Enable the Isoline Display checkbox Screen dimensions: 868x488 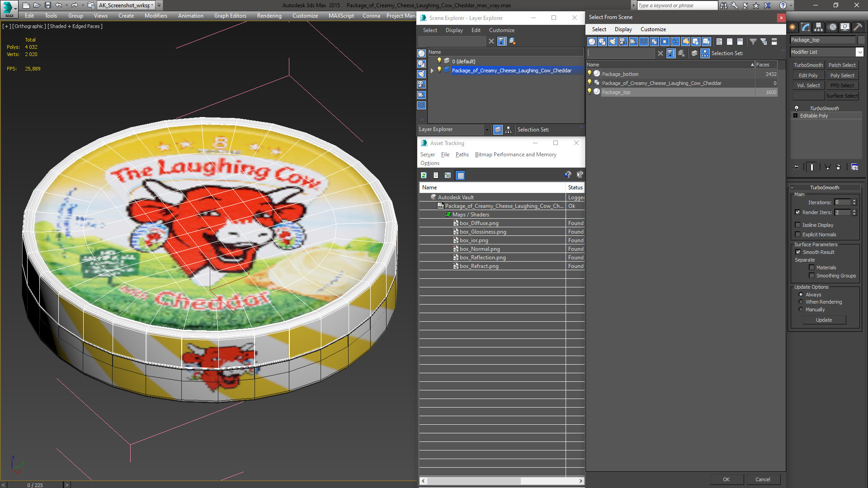[x=798, y=225]
